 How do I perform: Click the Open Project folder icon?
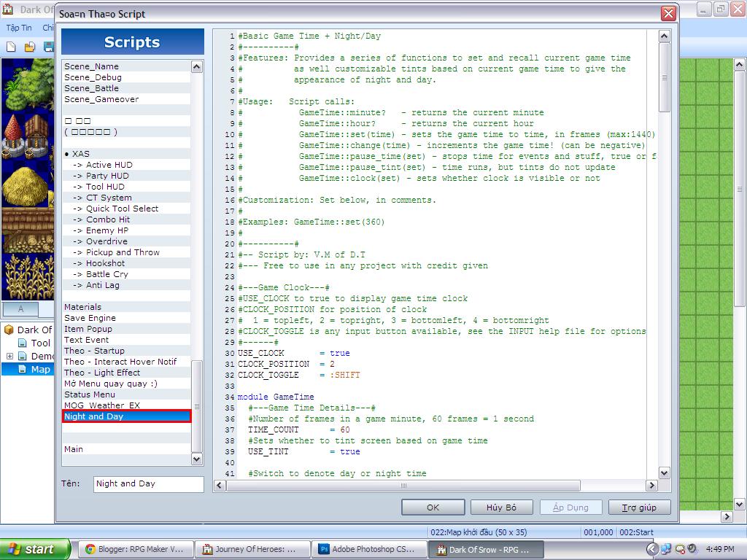pyautogui.click(x=29, y=47)
